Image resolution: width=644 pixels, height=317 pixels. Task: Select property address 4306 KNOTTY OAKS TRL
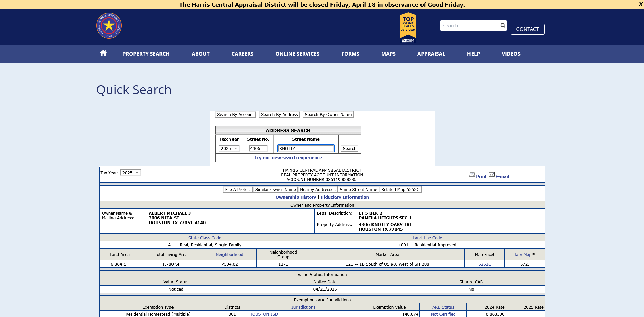click(x=385, y=224)
